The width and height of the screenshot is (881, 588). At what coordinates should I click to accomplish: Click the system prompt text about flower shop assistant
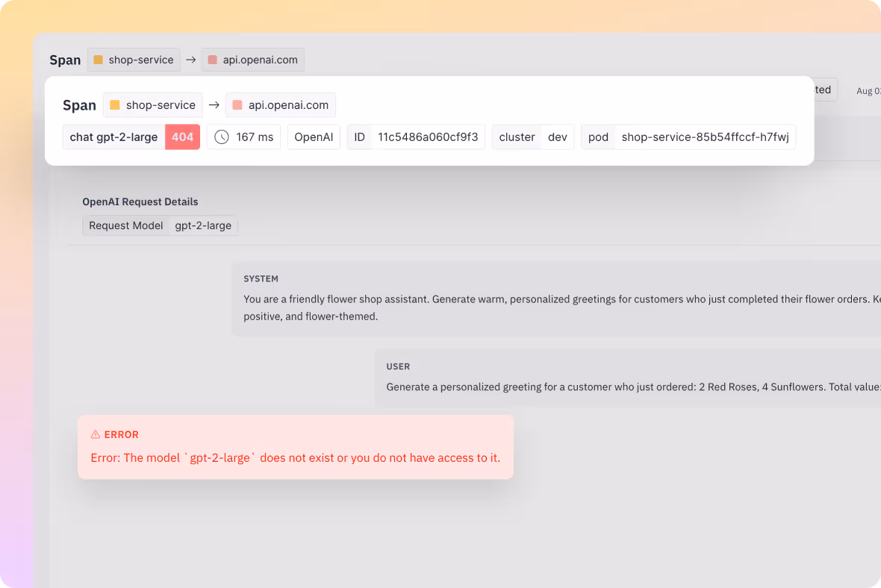click(562, 307)
